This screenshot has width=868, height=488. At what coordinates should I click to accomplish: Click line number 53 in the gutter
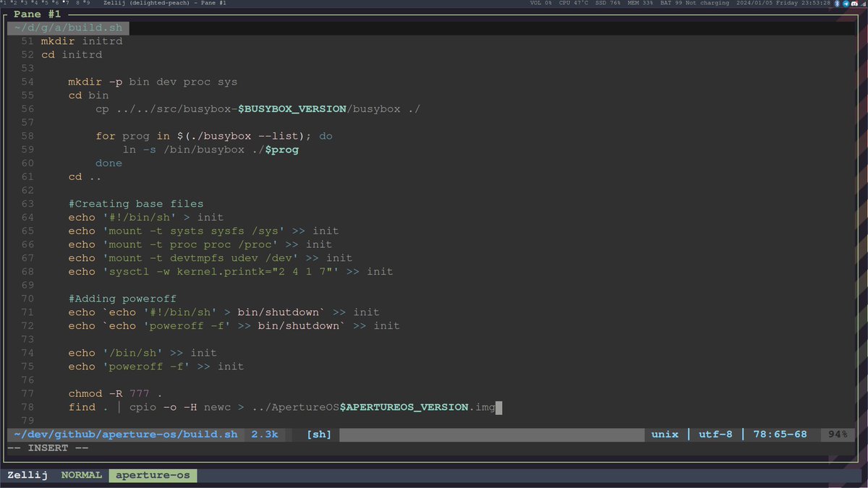[x=27, y=69]
